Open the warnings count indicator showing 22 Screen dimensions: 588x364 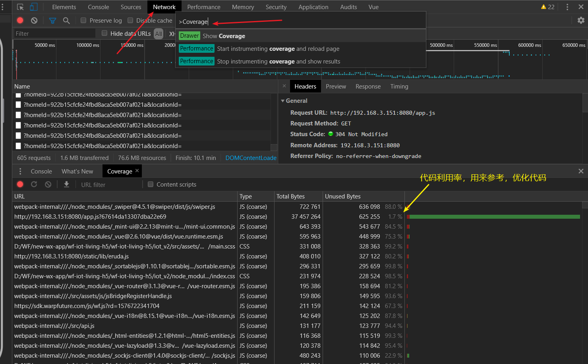point(547,7)
